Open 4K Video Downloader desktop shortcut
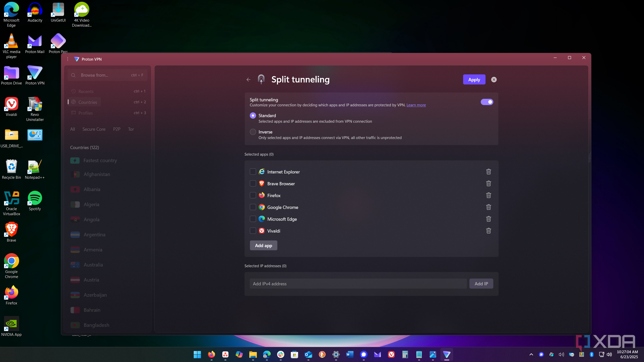 click(82, 15)
